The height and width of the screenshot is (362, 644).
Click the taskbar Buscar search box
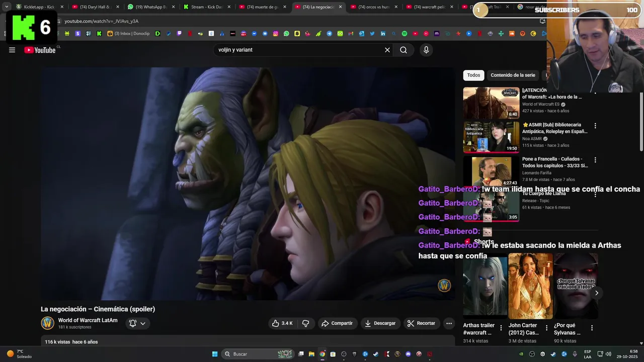pyautogui.click(x=258, y=354)
